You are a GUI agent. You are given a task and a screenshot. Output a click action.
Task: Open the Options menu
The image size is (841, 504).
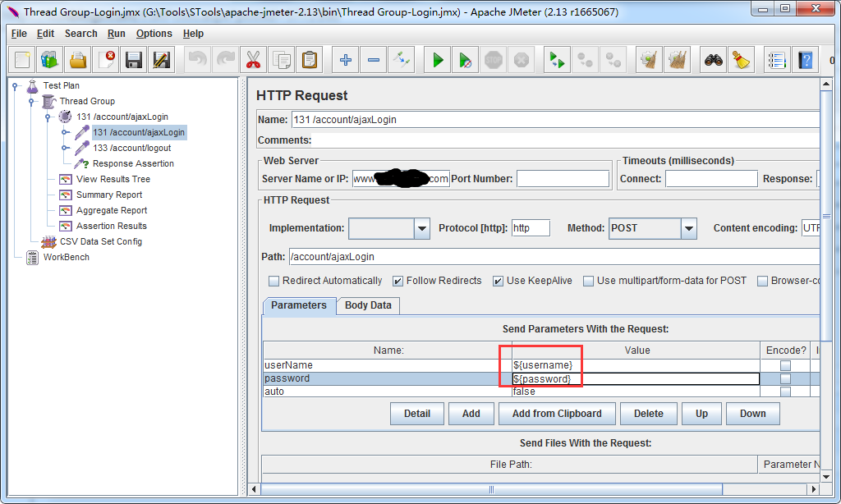154,33
